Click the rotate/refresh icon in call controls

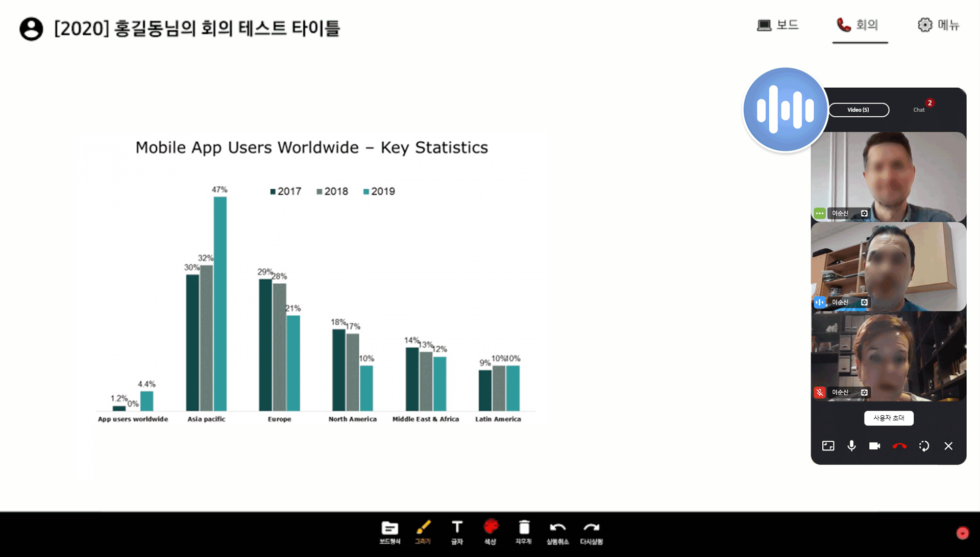click(x=924, y=446)
